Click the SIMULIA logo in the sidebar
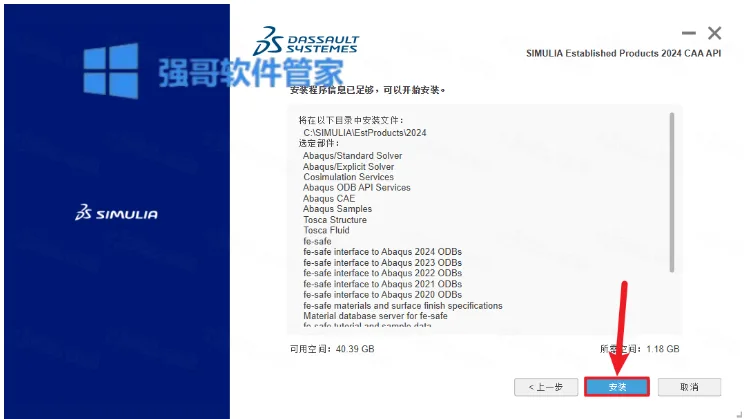The height and width of the screenshot is (419, 745). pyautogui.click(x=116, y=212)
